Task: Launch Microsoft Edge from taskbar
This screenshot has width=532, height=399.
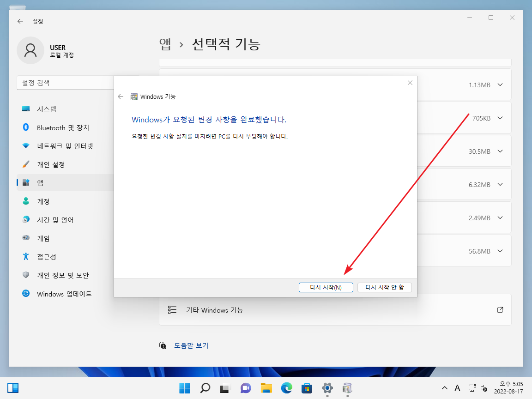Action: [286, 388]
